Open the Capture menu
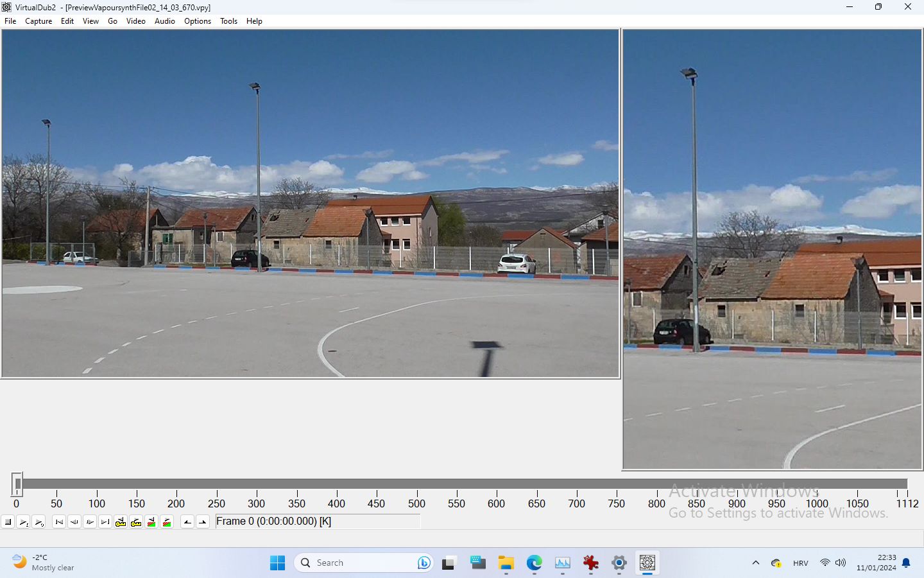The height and width of the screenshot is (578, 924). pyautogui.click(x=38, y=21)
